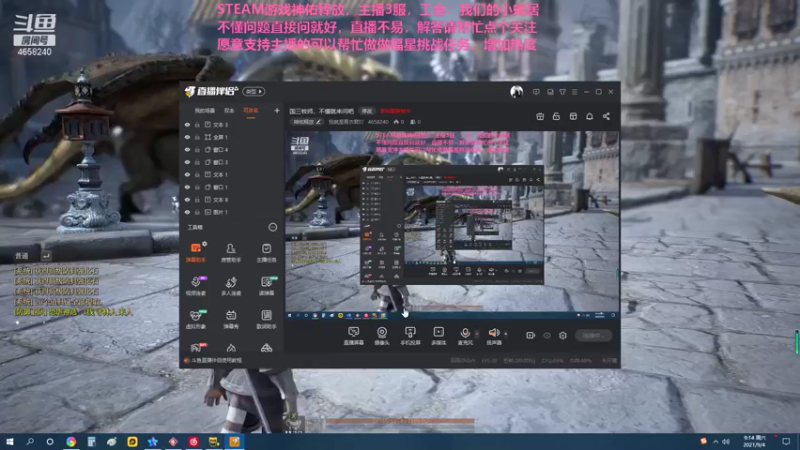Screen dimensions: 800x450
Task: Open the 弹幕助手 tool
Action: click(x=196, y=252)
